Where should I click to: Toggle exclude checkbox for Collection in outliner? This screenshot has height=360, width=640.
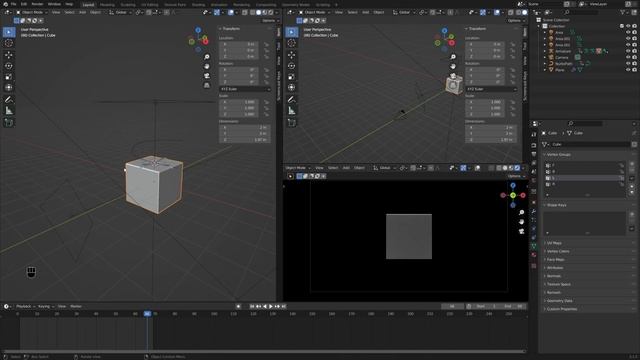622,26
